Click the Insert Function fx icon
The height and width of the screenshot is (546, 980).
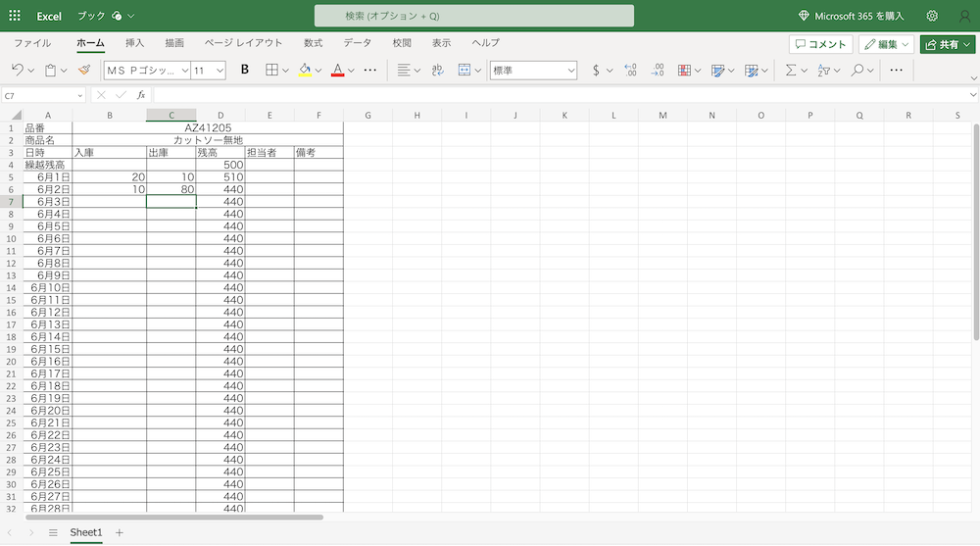[x=141, y=95]
